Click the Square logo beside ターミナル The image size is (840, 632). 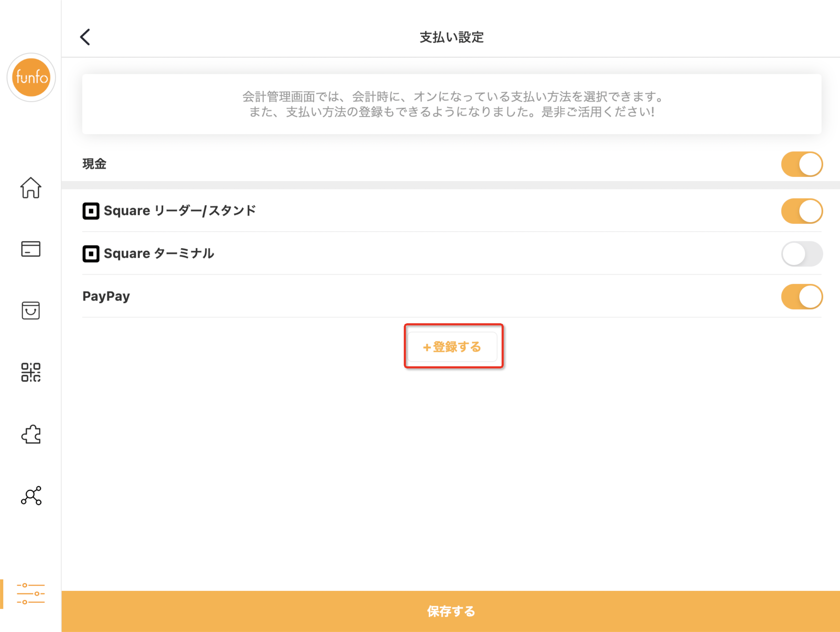tap(91, 254)
